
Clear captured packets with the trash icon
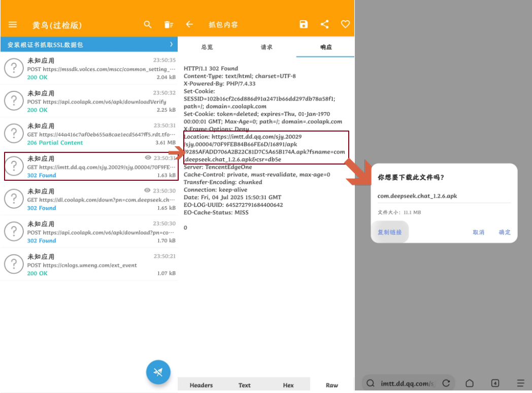(169, 24)
